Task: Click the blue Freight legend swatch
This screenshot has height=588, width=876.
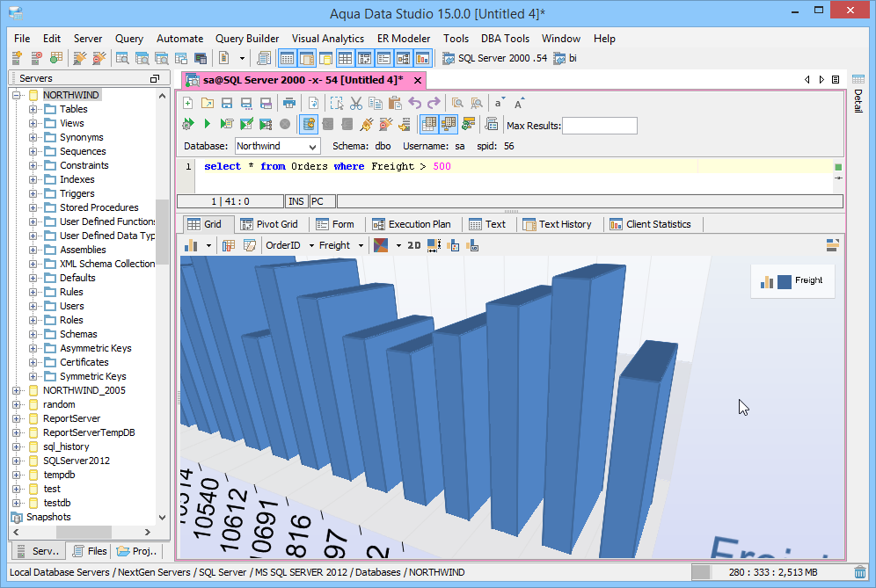Action: pyautogui.click(x=785, y=281)
